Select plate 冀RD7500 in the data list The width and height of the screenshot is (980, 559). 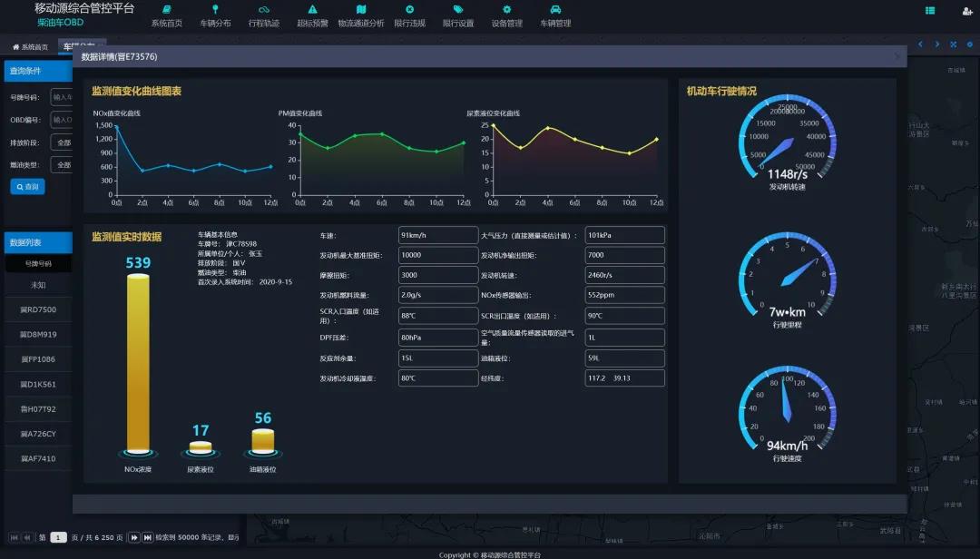38,309
